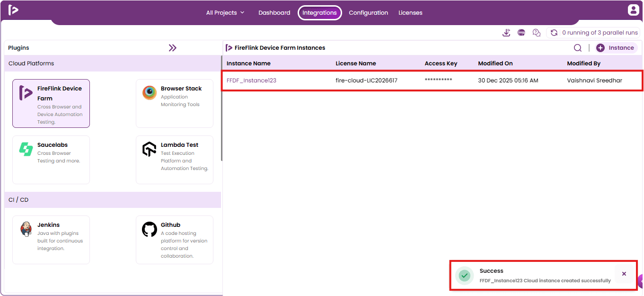Open the user profile avatar menu
Screen dimensions: 644x296
coord(633,10)
